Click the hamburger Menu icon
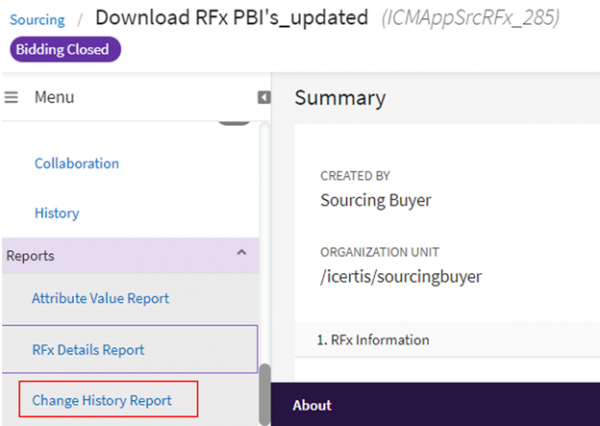 pos(12,98)
